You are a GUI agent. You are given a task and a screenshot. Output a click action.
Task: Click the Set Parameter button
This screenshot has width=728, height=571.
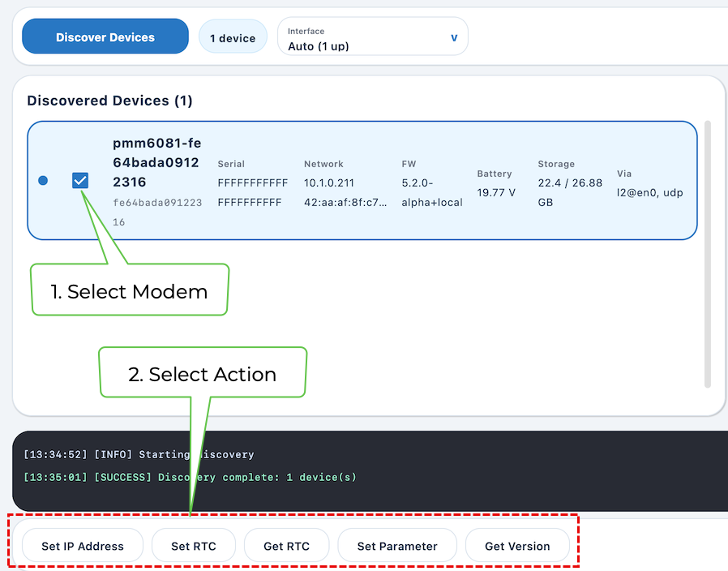(x=397, y=546)
